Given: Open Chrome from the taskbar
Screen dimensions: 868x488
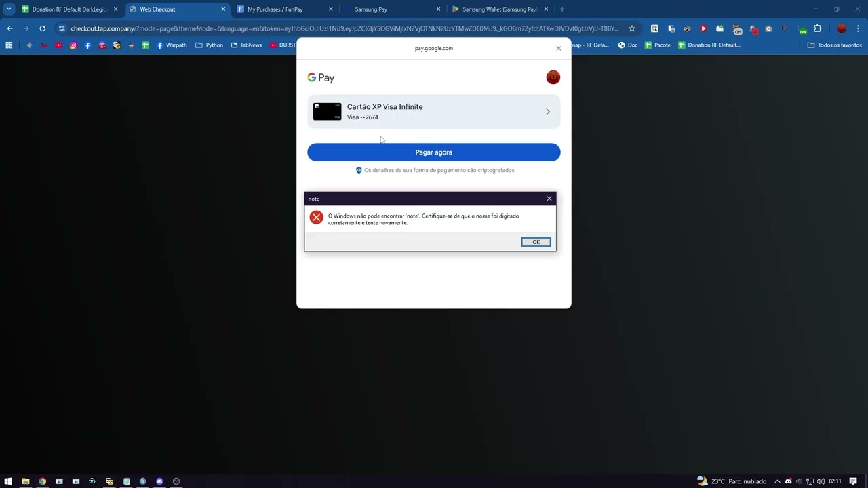Looking at the screenshot, I should tap(42, 481).
